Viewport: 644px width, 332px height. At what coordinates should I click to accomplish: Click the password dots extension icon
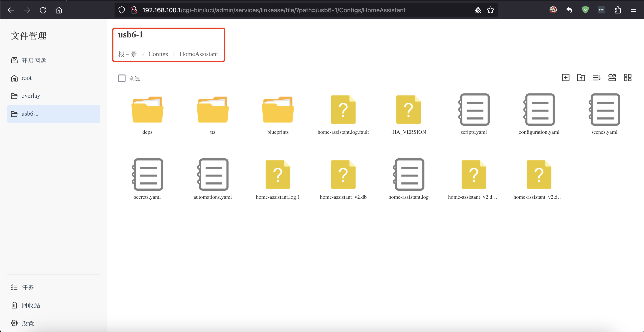point(601,10)
